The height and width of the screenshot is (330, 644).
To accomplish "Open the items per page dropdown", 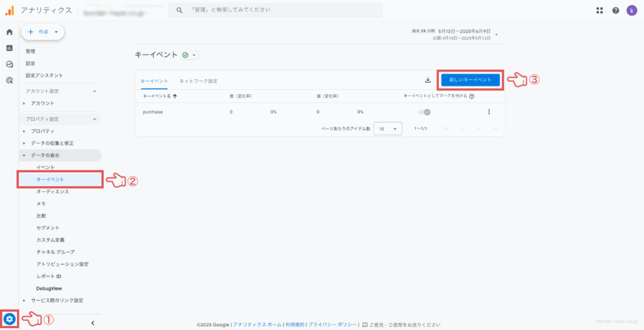I will click(x=388, y=128).
